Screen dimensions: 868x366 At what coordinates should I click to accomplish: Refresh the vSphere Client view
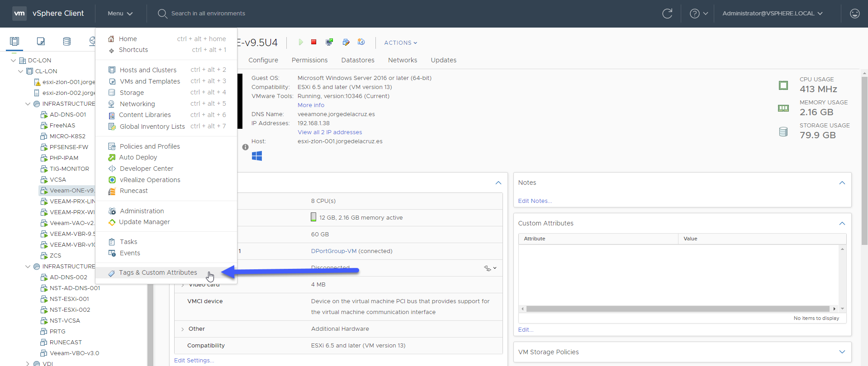(x=667, y=14)
